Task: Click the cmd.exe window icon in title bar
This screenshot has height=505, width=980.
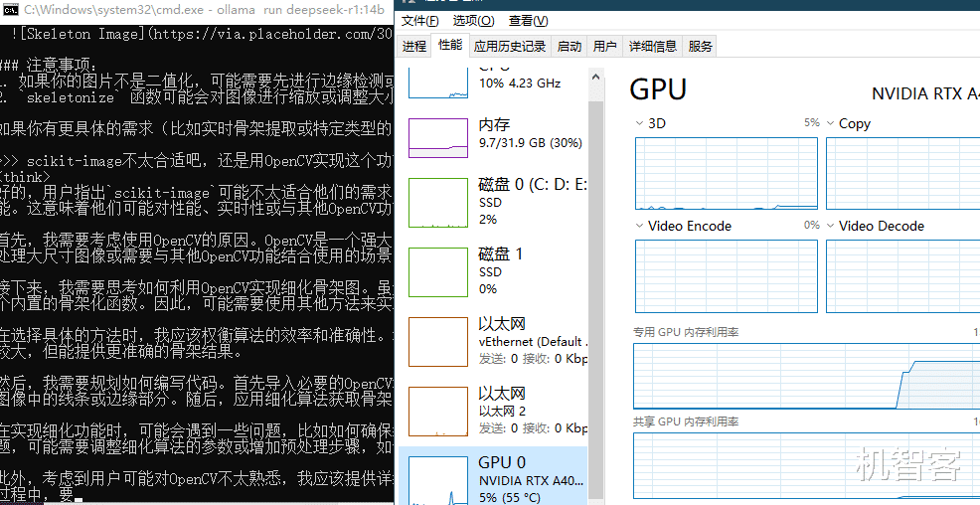Action: coord(11,9)
